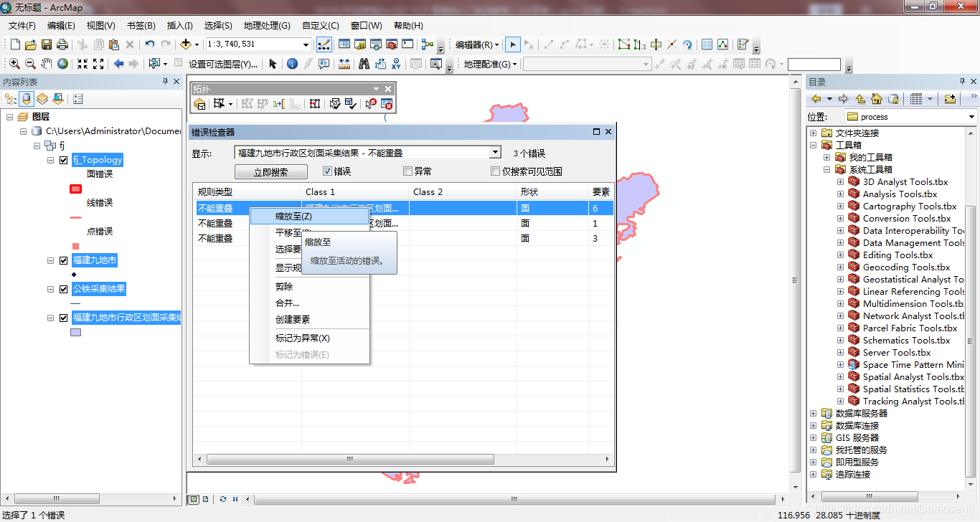
Task: Select the Zoom In tool
Action: [14, 64]
